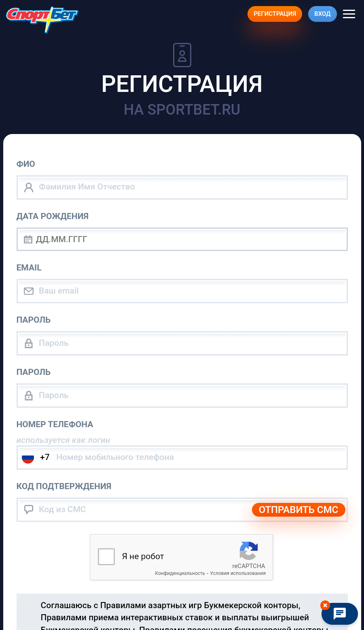Focus the Фамилия Имя Отчество field

tap(190, 187)
